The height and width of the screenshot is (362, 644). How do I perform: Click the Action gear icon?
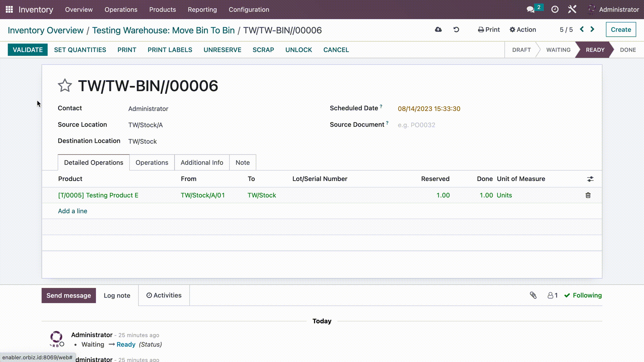point(512,29)
